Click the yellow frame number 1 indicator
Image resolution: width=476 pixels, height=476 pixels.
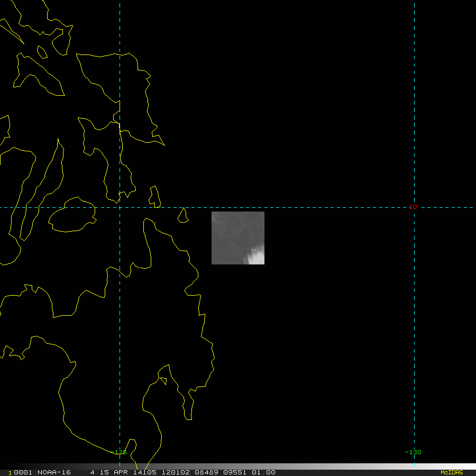tap(10, 473)
